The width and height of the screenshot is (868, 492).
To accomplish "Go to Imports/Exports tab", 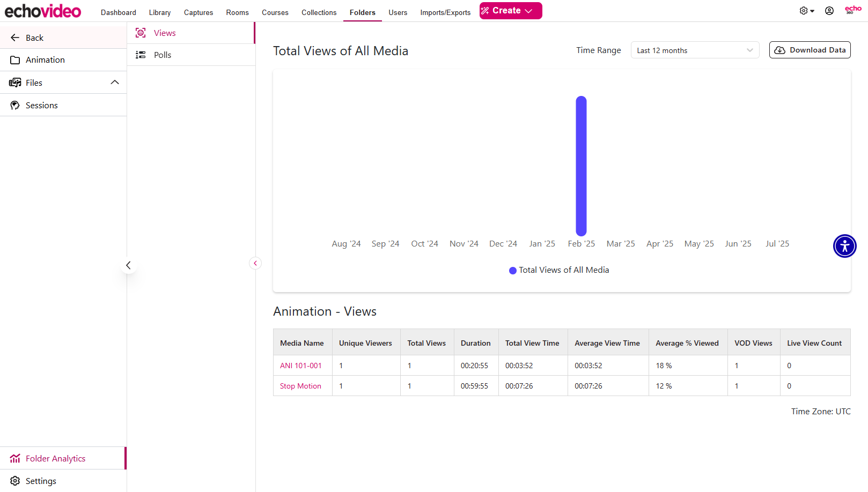I will [445, 12].
